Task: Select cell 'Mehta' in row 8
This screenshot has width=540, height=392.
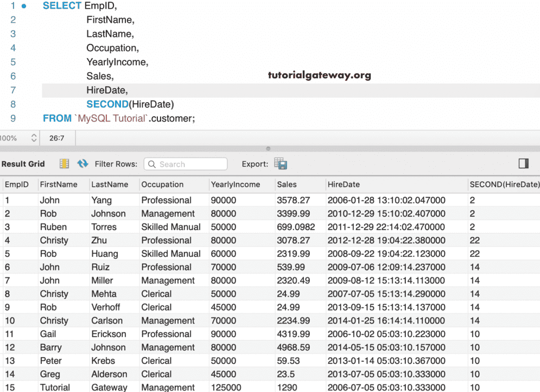Action: click(x=104, y=294)
